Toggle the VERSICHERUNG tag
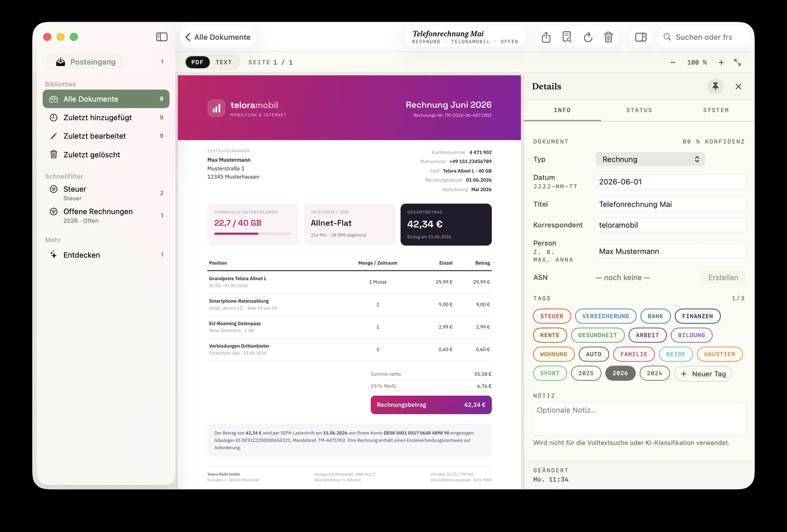This screenshot has width=787, height=532. coord(606,316)
